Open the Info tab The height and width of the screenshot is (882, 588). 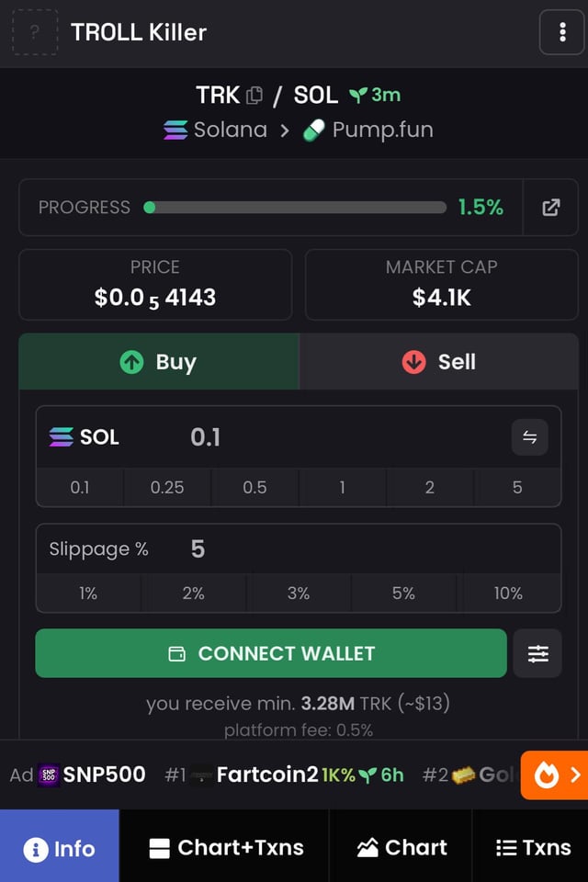60,847
